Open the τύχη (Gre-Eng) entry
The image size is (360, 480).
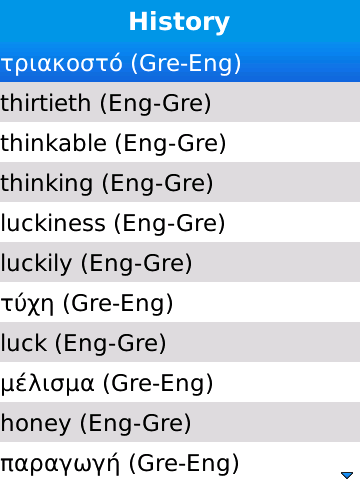point(180,302)
